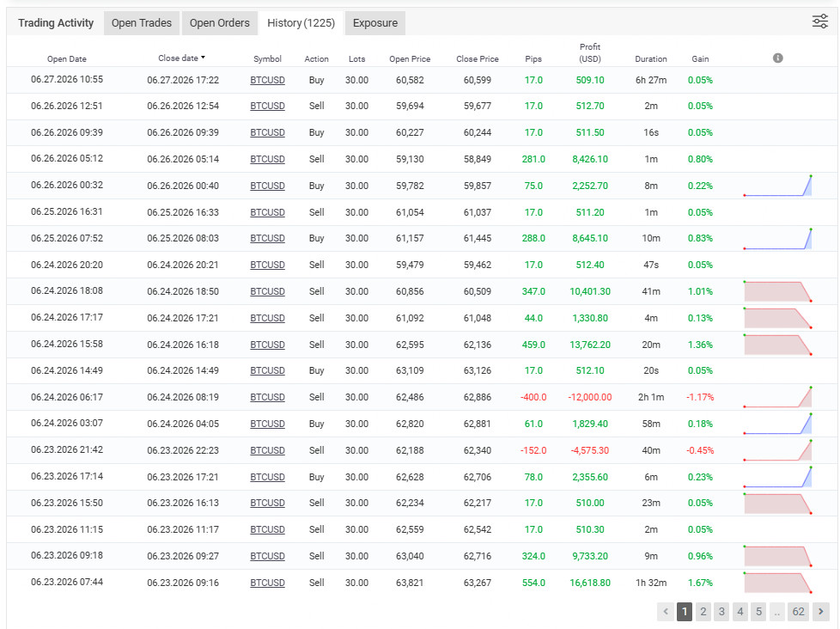Image resolution: width=840 pixels, height=629 pixels.
Task: Click the 1h 32m duration cell
Action: point(651,583)
